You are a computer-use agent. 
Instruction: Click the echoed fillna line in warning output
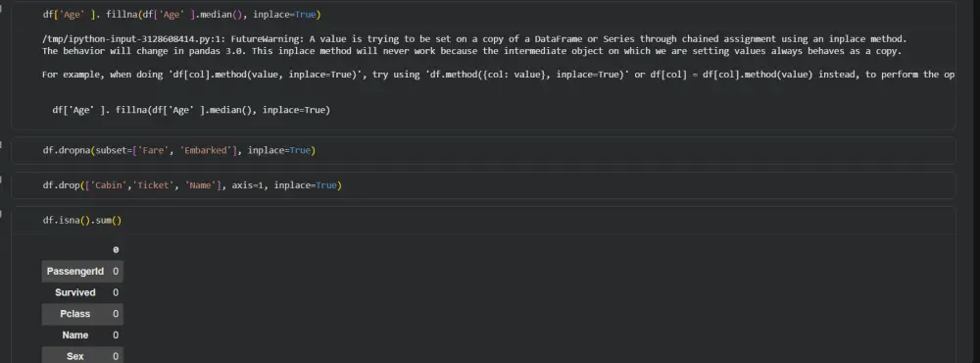(x=191, y=110)
